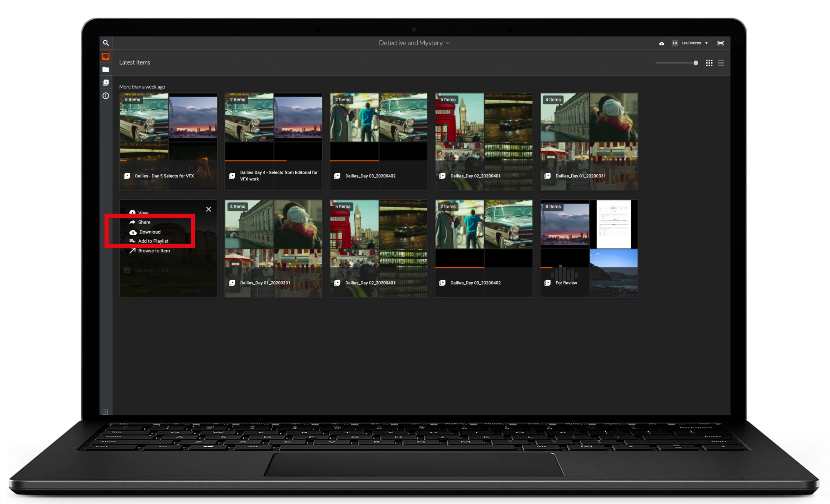Image resolution: width=830 pixels, height=504 pixels.
Task: Open the inbox icon in sidebar
Action: pyautogui.click(x=106, y=57)
